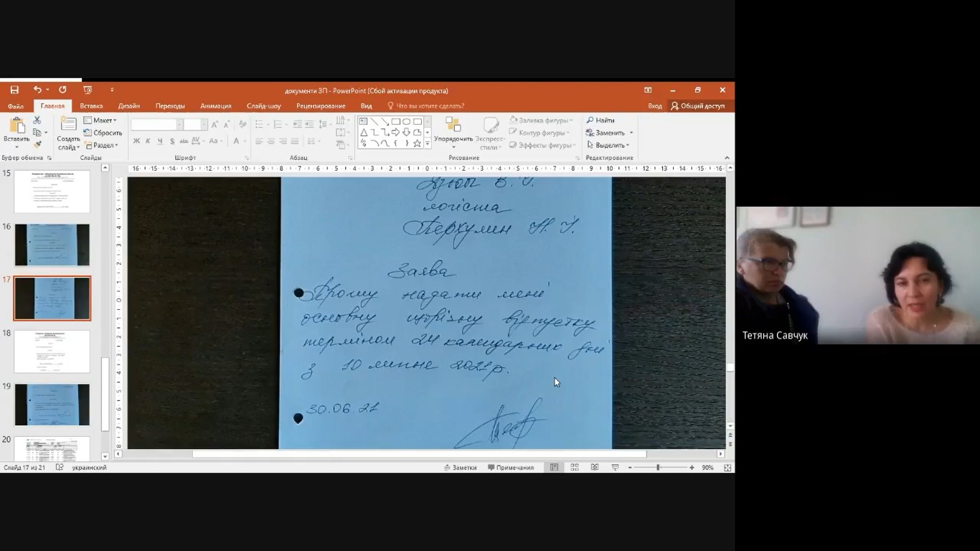The width and height of the screenshot is (980, 551).
Task: Click the Cut scissors icon
Action: click(37, 121)
